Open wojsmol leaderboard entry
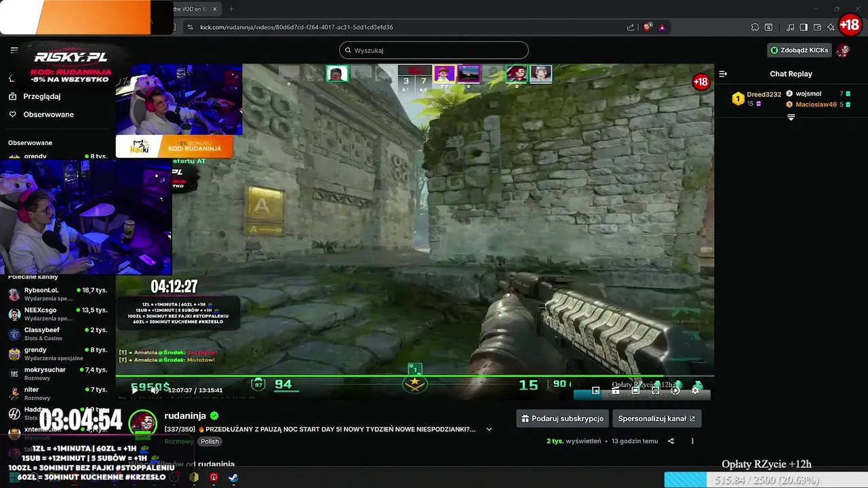 point(818,94)
